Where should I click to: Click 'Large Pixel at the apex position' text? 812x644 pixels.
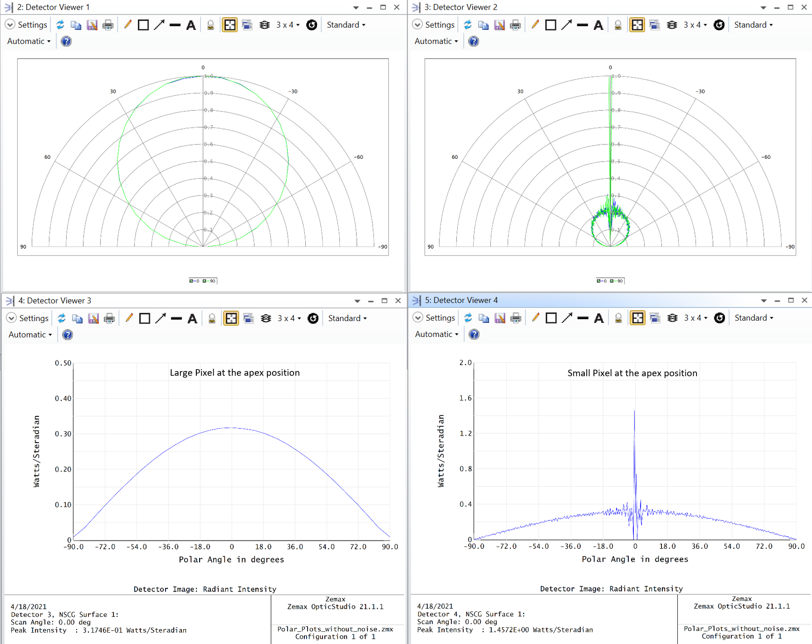coord(235,372)
